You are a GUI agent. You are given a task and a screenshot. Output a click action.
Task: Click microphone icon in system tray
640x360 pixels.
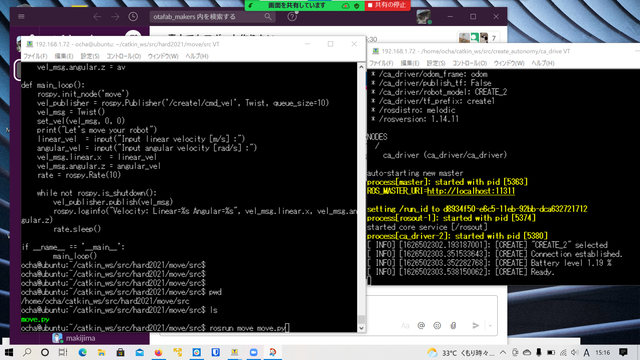pyautogui.click(x=539, y=353)
